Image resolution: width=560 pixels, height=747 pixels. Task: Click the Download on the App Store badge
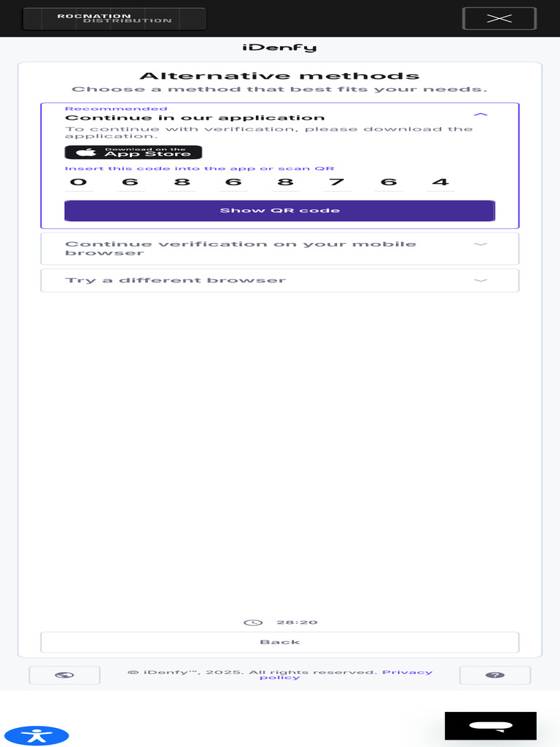click(x=133, y=152)
